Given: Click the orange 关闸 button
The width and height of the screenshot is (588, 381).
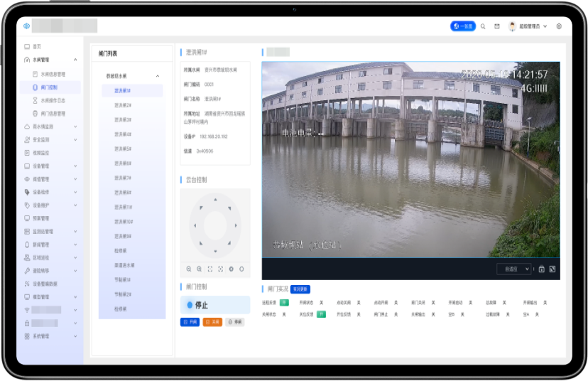Looking at the screenshot, I should (212, 322).
